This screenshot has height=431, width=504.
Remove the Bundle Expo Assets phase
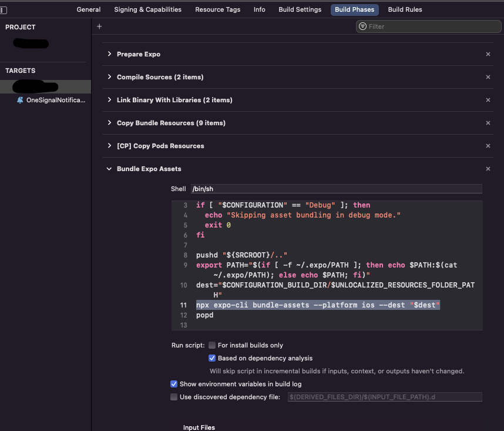pyautogui.click(x=488, y=169)
